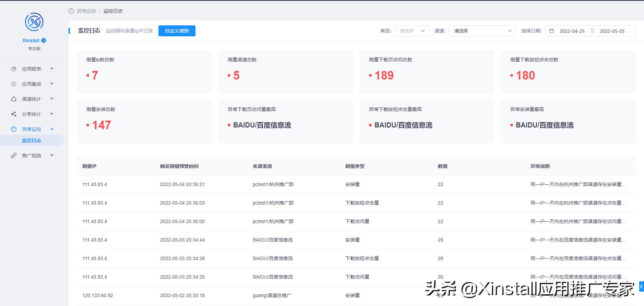Click 监控日志 breadcrumb item

(113, 11)
